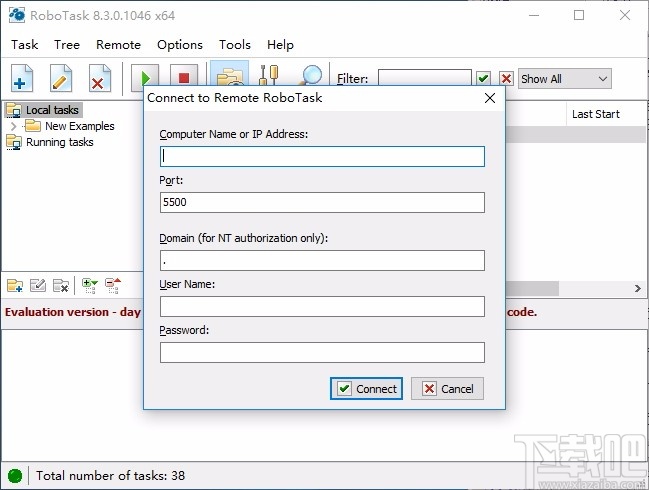Select Local tasks in the tree
Image resolution: width=649 pixels, height=490 pixels.
[52, 110]
